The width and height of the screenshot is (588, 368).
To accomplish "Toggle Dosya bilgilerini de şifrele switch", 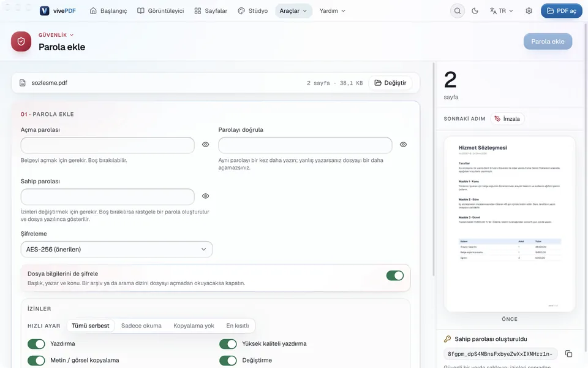I will click(395, 275).
